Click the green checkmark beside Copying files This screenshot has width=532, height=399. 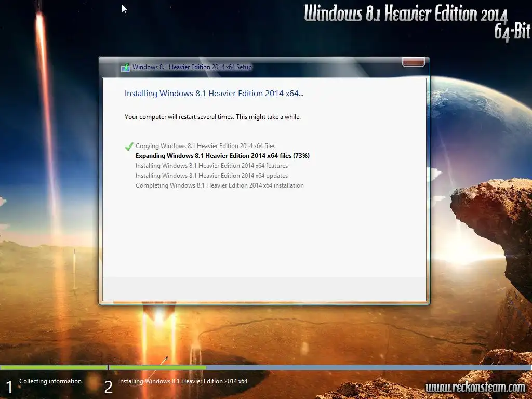pos(129,147)
